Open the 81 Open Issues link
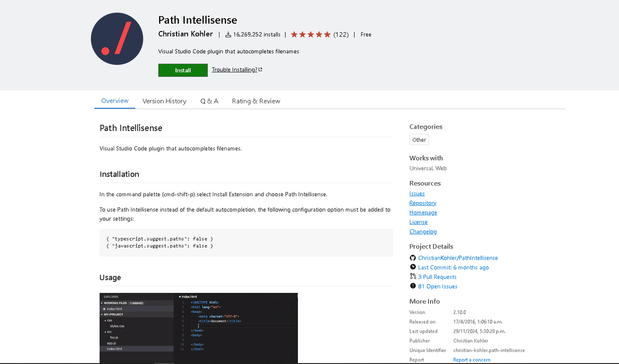619x364 pixels. pyautogui.click(x=438, y=286)
